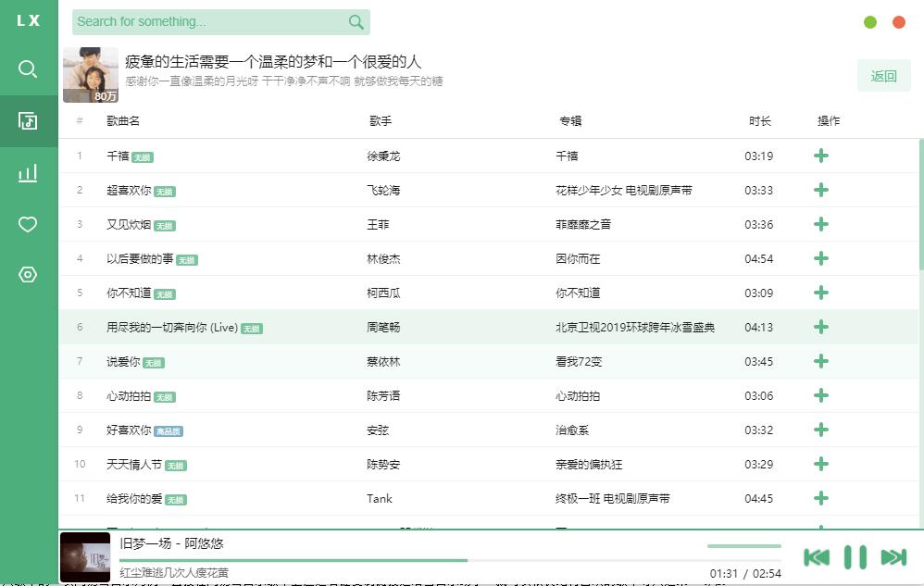
Task: Add 你不知道 song with plus icon
Action: tap(821, 293)
